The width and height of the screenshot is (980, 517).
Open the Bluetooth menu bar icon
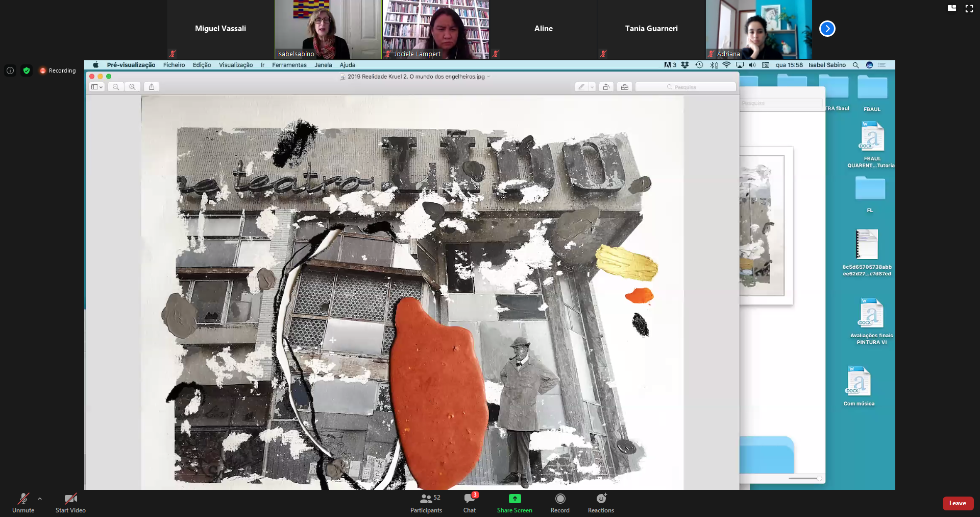[x=714, y=65]
